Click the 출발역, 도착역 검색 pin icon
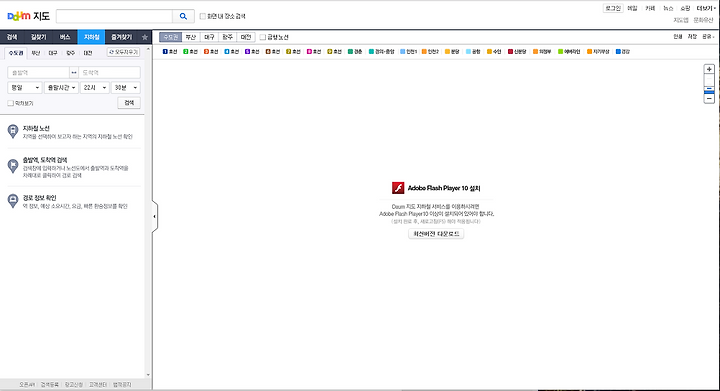The image size is (720, 391). 13,166
